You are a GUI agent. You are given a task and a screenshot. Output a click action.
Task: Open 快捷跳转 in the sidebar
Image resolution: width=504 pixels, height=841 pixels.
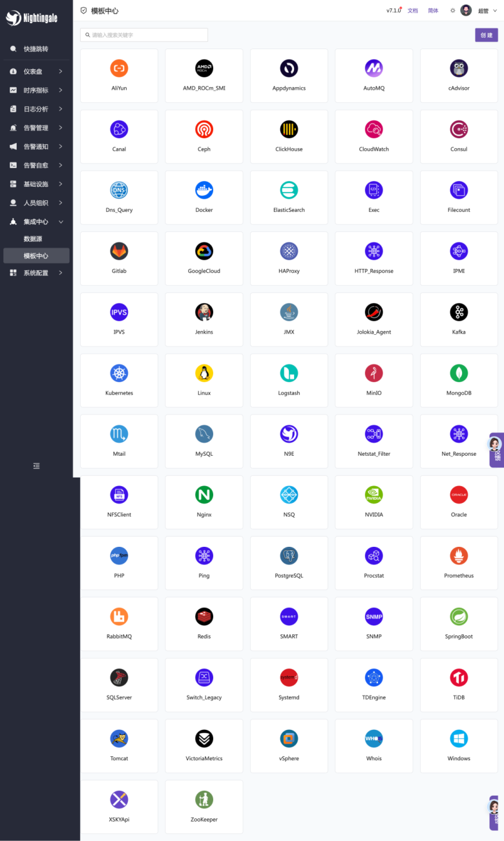tap(36, 49)
